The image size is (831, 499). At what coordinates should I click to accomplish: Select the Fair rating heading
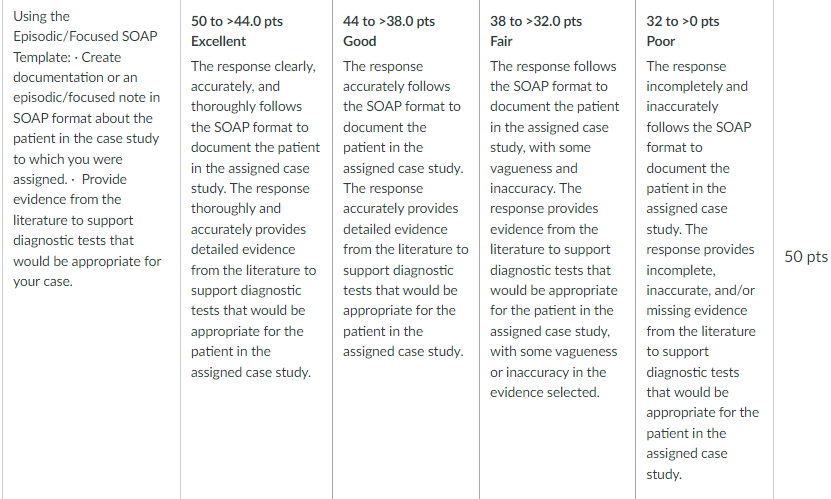501,41
